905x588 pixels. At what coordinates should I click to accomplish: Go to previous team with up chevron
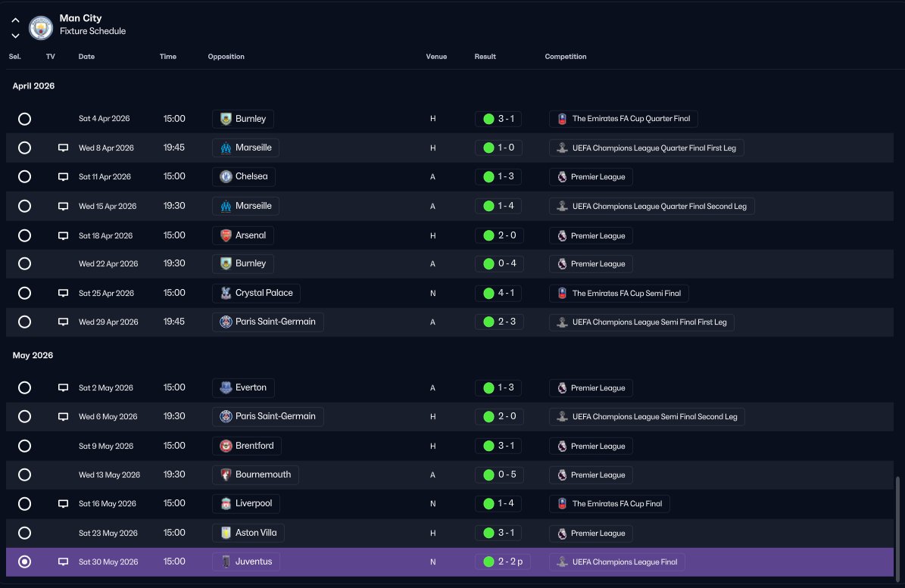16,20
